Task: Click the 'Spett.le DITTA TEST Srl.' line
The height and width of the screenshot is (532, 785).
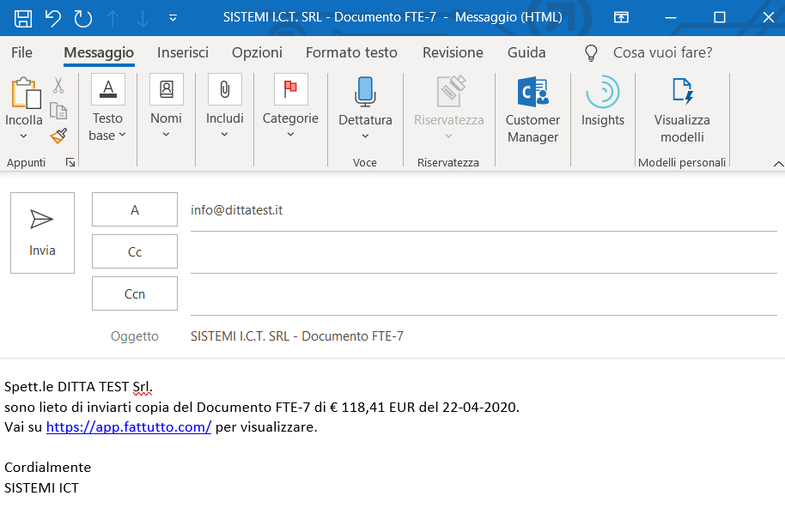Action: pyautogui.click(x=79, y=386)
